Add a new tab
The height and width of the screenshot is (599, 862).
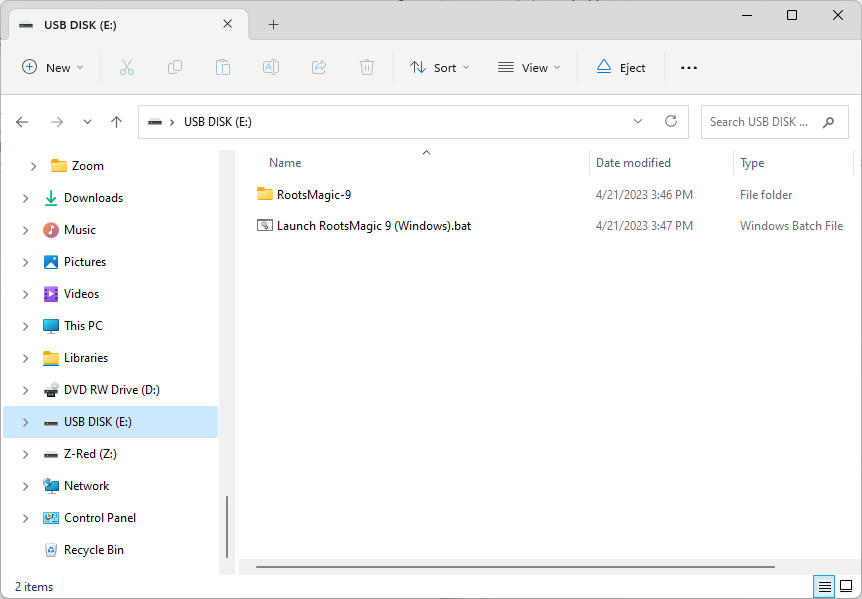[x=273, y=24]
